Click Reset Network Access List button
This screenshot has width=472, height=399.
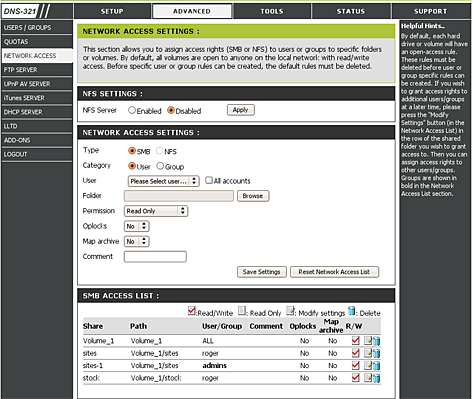pos(334,272)
